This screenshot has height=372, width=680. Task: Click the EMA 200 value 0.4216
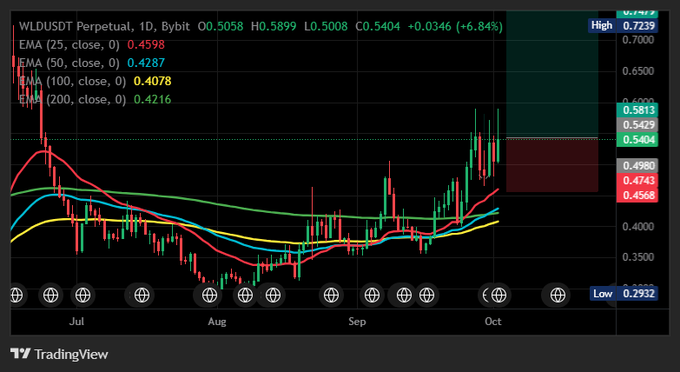(152, 99)
